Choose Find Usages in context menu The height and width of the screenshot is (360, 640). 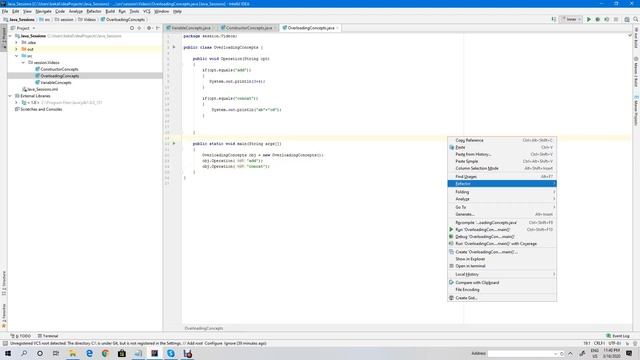(502, 177)
